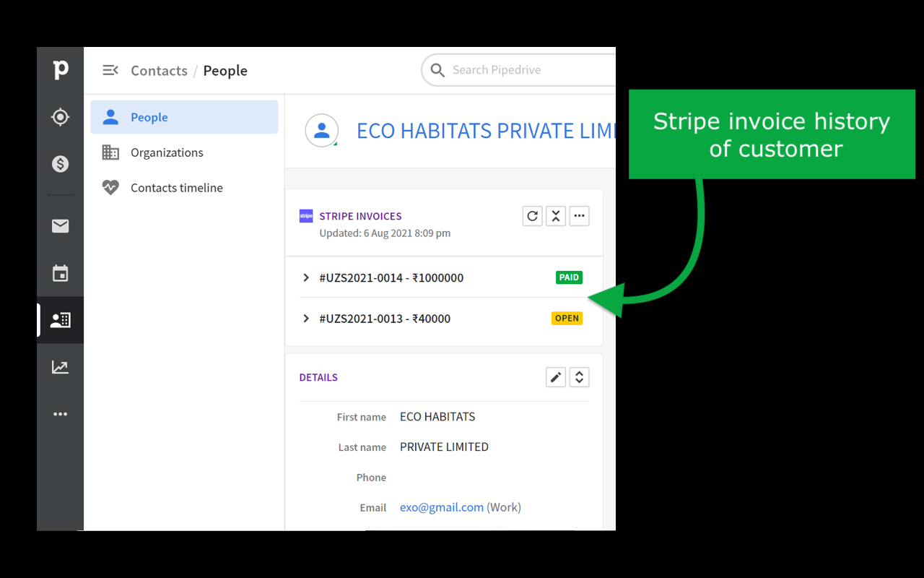Select Organizations in the contacts menu

coord(167,152)
